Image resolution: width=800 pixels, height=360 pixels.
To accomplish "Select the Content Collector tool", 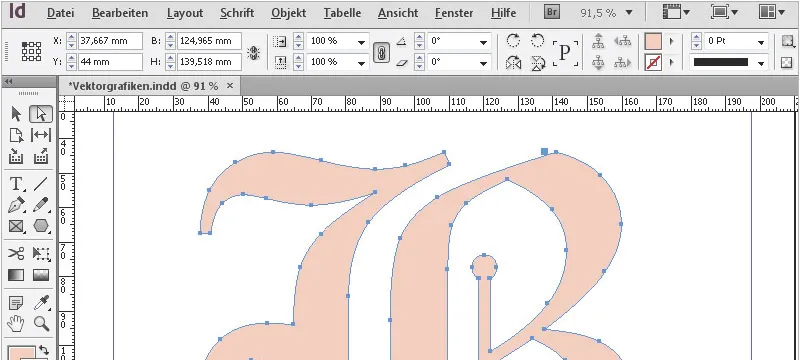I will (16, 156).
